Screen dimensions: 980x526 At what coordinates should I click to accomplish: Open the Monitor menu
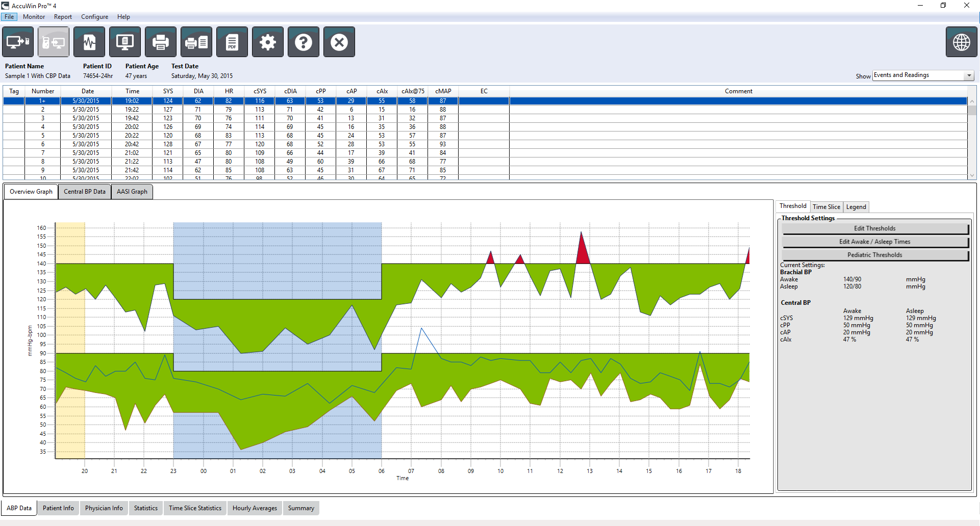34,17
